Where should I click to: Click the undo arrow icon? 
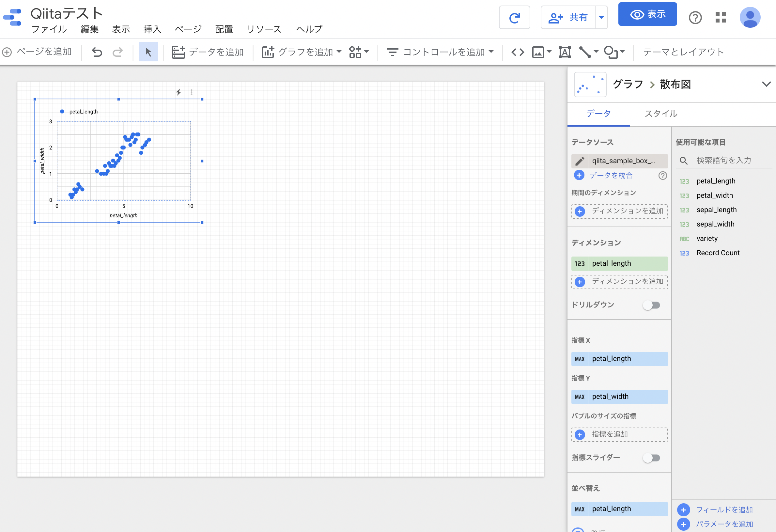pos(97,52)
